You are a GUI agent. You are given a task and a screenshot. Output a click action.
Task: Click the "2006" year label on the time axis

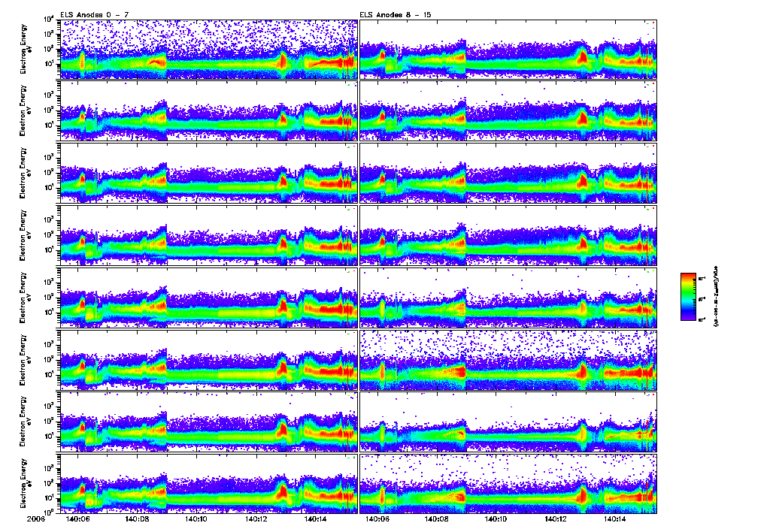click(x=36, y=519)
